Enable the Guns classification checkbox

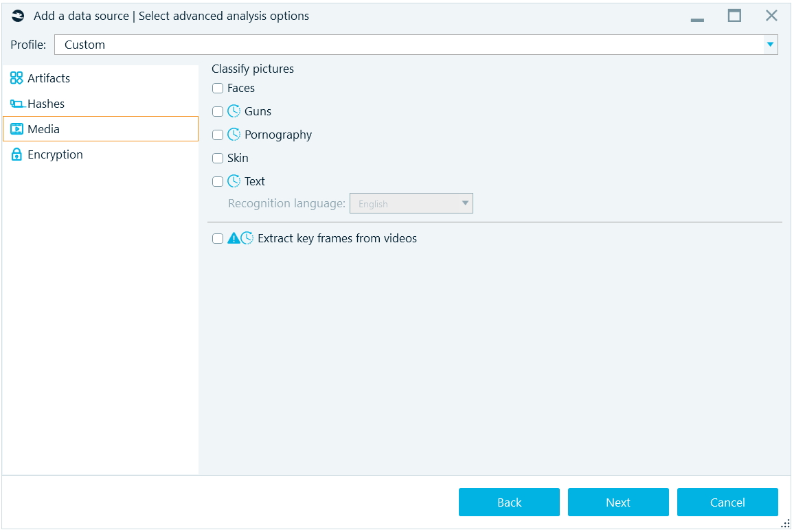[x=218, y=111]
